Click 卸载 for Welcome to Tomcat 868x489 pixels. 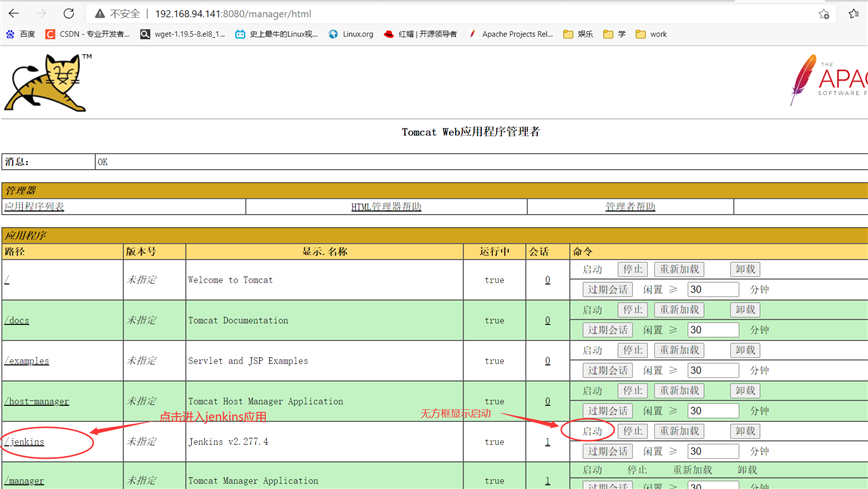point(745,269)
